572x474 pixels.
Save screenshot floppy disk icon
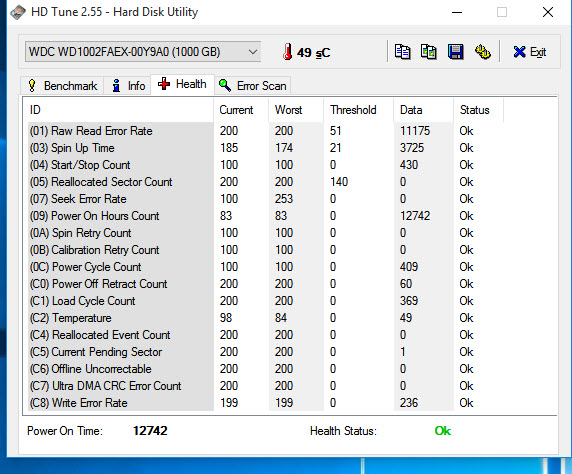[456, 52]
